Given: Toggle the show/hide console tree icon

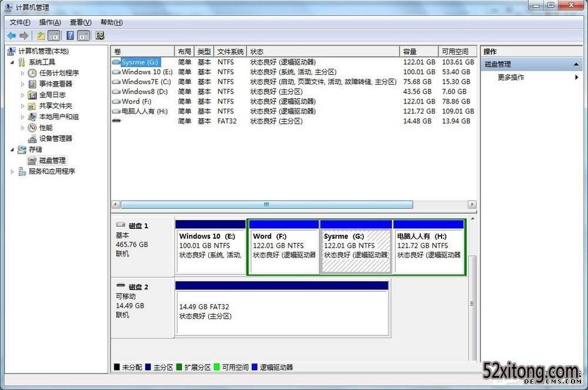Looking at the screenshot, I should coord(54,36).
